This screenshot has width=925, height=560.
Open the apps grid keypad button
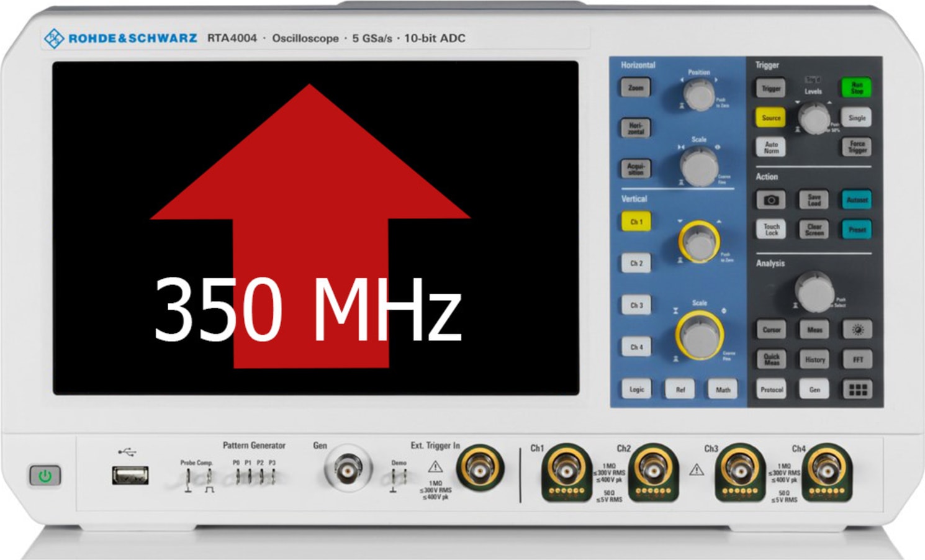[x=859, y=389]
